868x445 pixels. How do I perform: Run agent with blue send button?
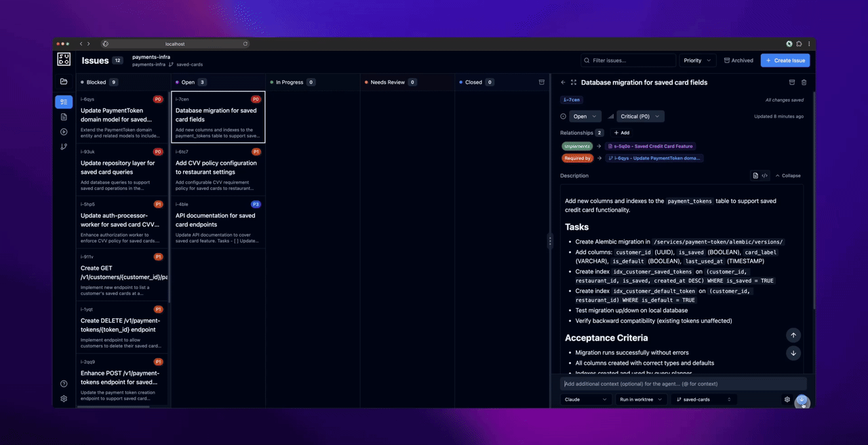point(802,400)
